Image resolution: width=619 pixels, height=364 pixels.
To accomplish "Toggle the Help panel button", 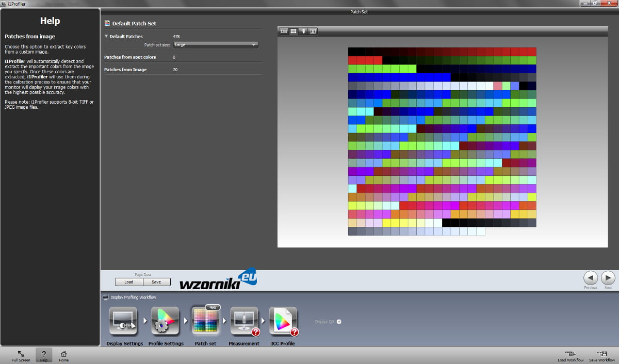I will (44, 356).
